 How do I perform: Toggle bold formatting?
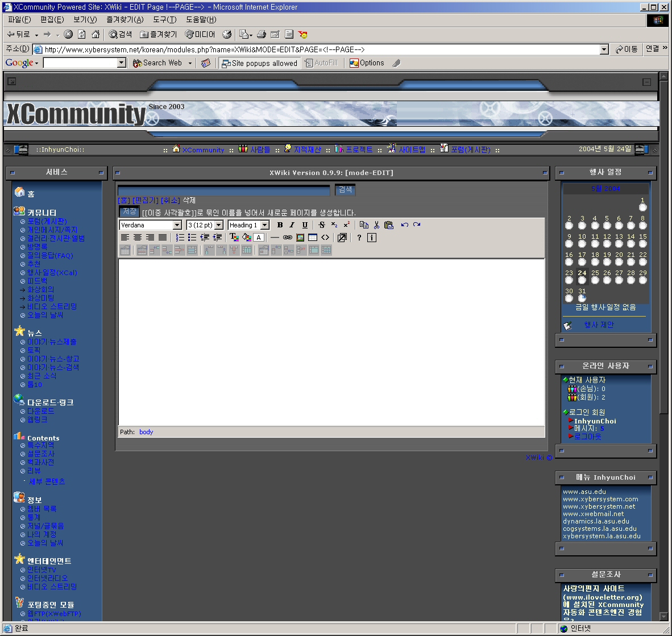[280, 225]
